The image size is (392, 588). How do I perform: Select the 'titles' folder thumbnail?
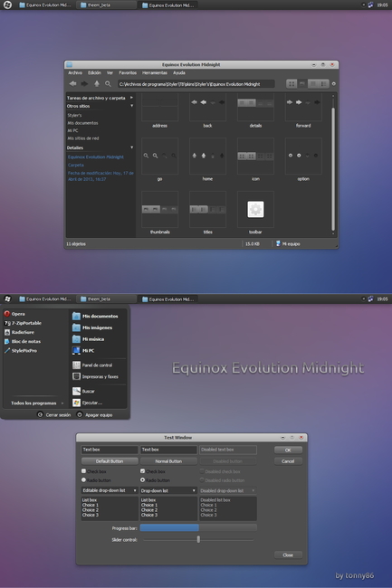pyautogui.click(x=207, y=209)
